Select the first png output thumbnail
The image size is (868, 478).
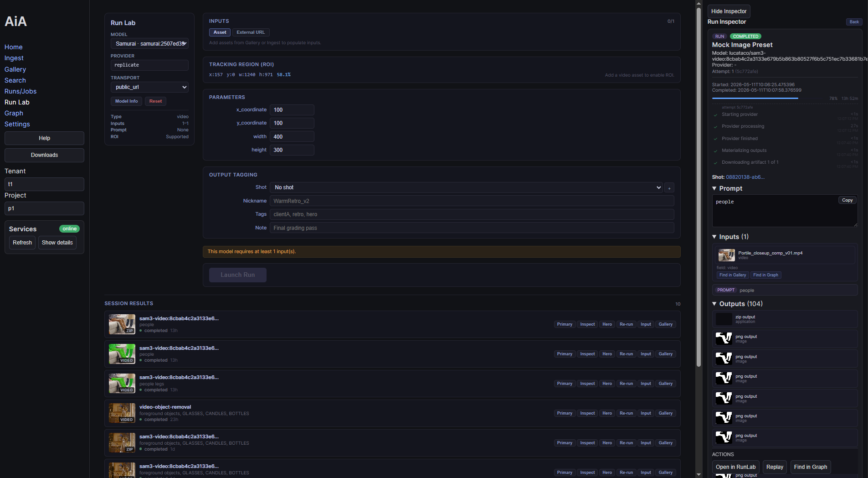pos(724,338)
